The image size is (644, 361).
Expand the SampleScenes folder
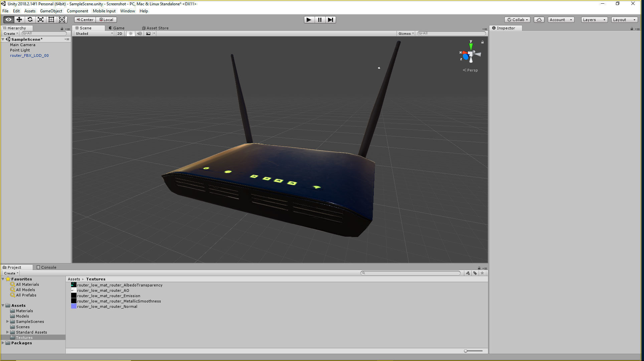8,322
